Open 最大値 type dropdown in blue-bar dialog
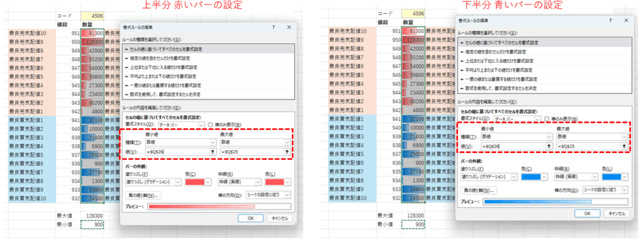This screenshot has width=644, height=241. coord(592,137)
